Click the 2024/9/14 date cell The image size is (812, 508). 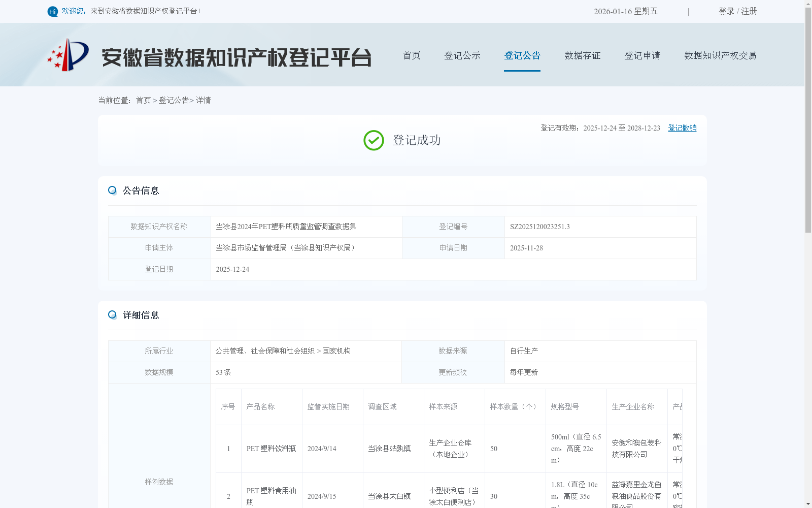332,449
